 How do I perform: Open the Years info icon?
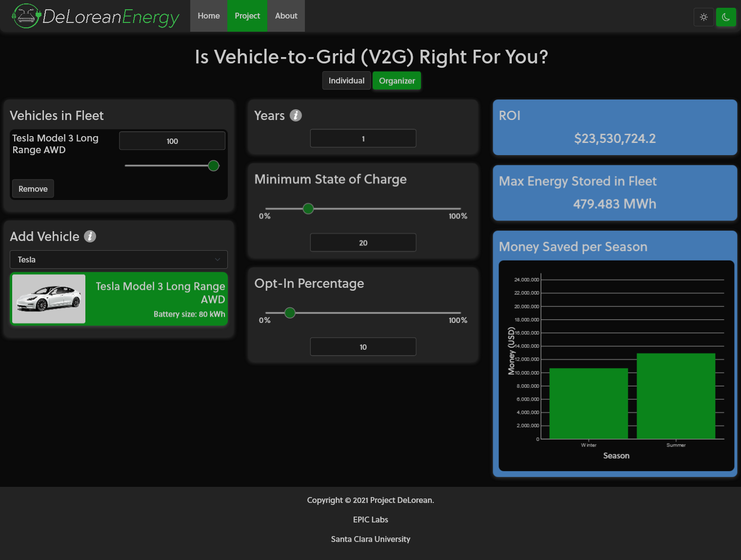click(296, 115)
